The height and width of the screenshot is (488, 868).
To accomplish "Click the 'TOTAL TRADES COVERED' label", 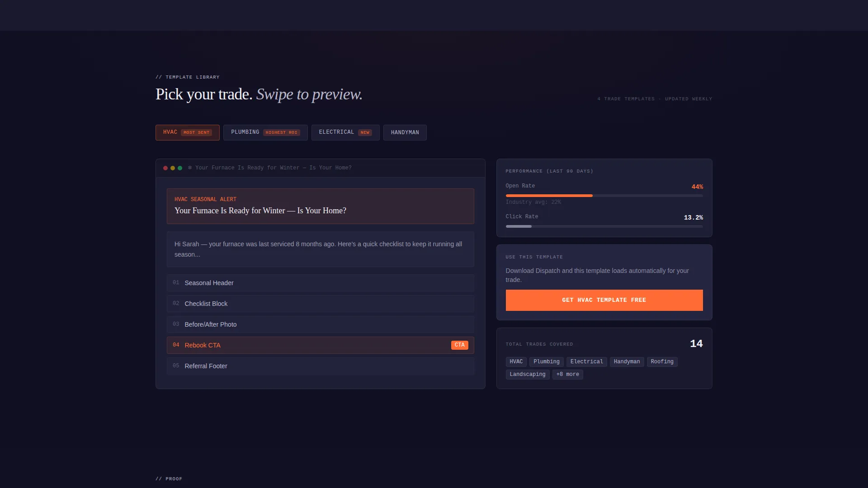I will click(539, 344).
